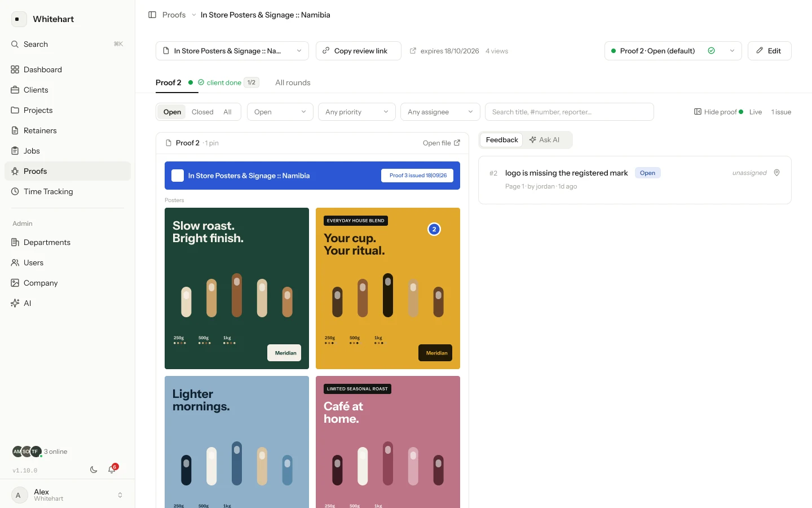Click the Edit button
Viewport: 812px width, 508px height.
[770, 51]
